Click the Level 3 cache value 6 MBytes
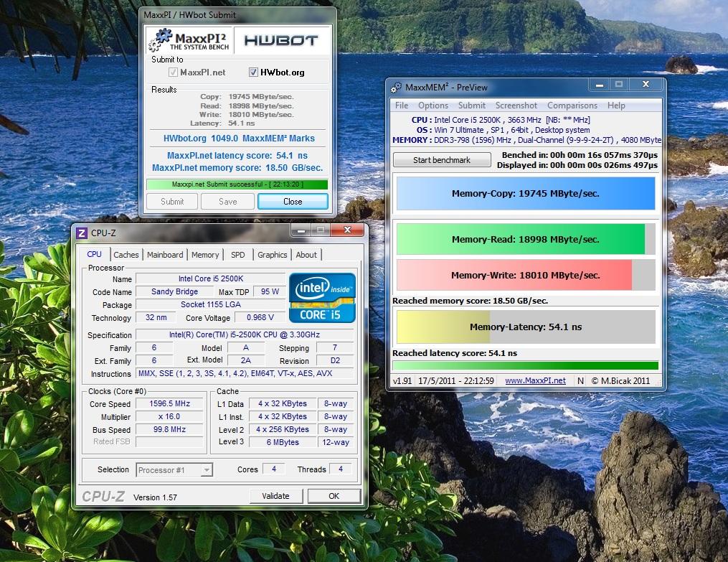 tap(283, 442)
